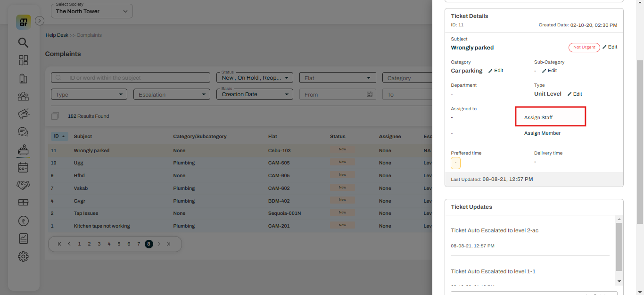
Task: Open the Select Society dropdown
Action: coord(91,10)
